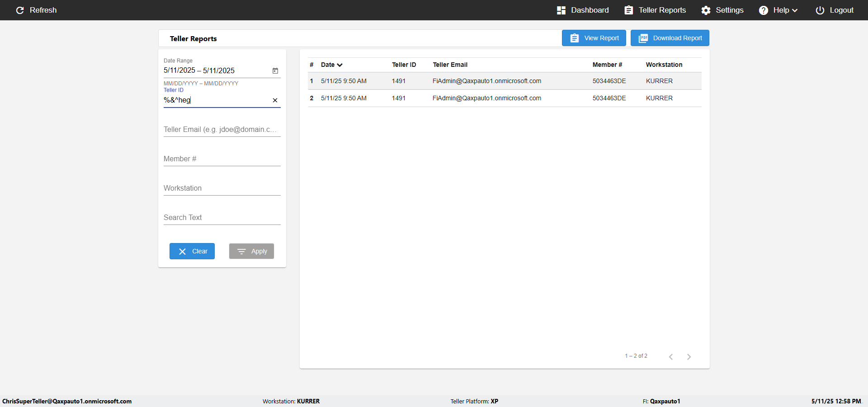Clear the Teller ID field with X
This screenshot has height=407, width=868.
coord(275,100)
